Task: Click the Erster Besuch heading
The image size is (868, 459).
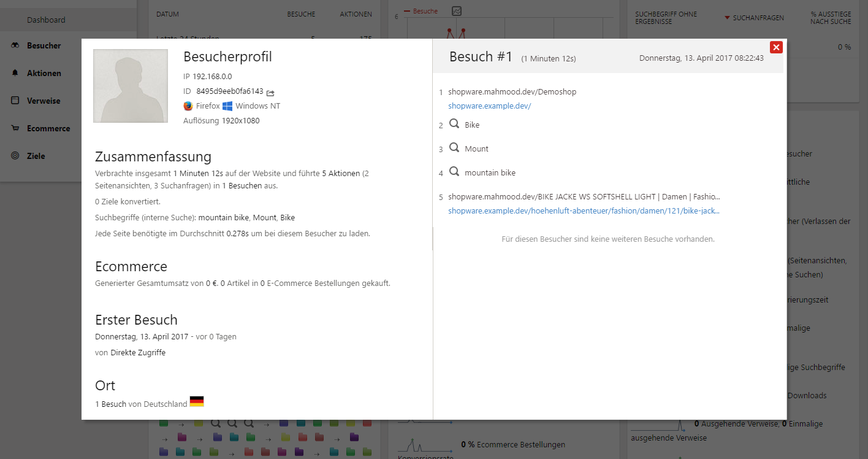Action: point(136,320)
